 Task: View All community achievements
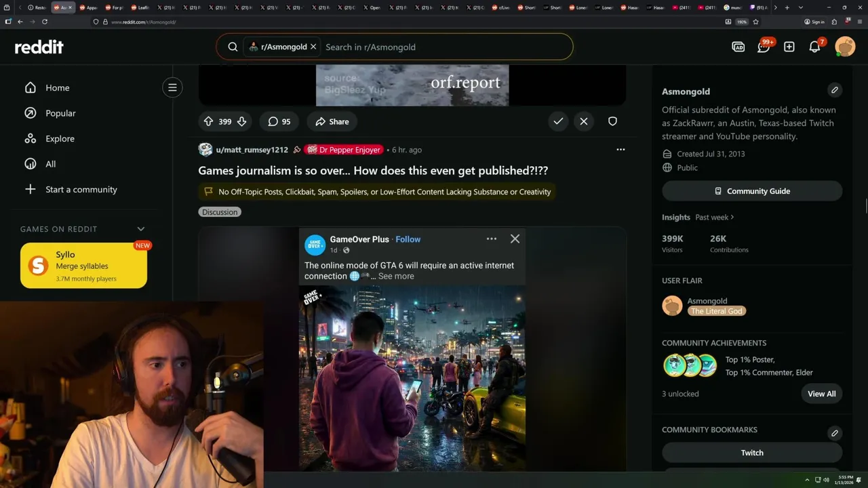pos(821,394)
